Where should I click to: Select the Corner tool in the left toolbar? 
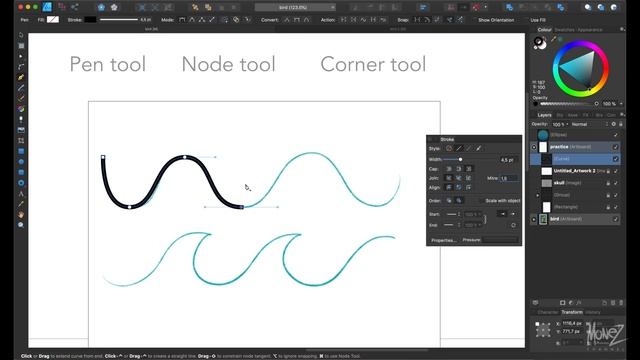[21, 67]
